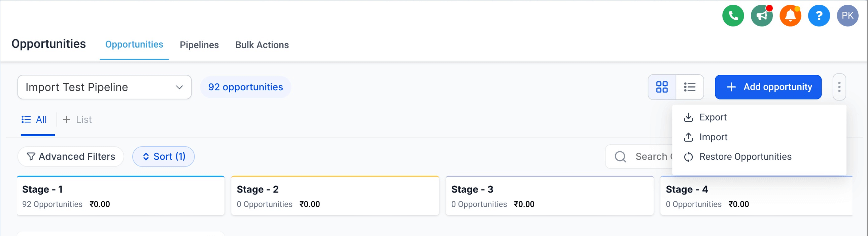The image size is (868, 236).
Task: Open the megaphone announcements icon
Action: [762, 16]
